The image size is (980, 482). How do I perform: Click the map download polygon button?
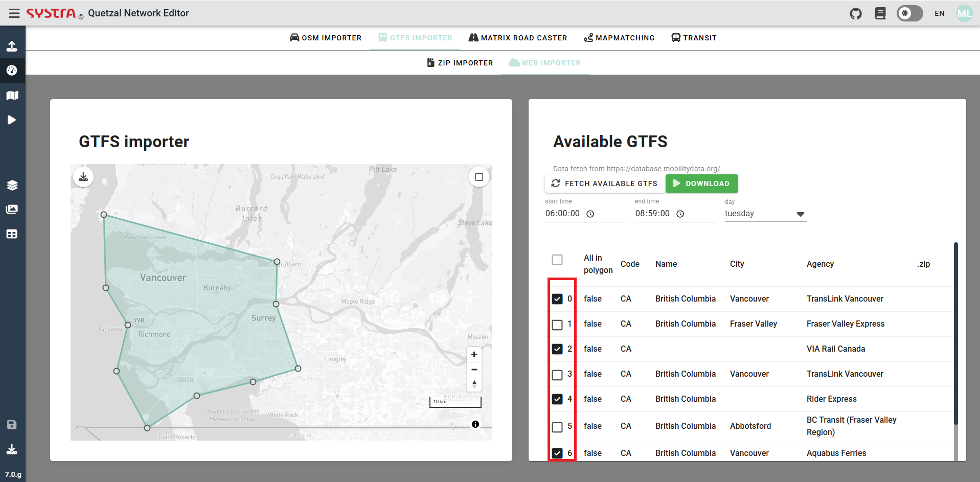[83, 177]
